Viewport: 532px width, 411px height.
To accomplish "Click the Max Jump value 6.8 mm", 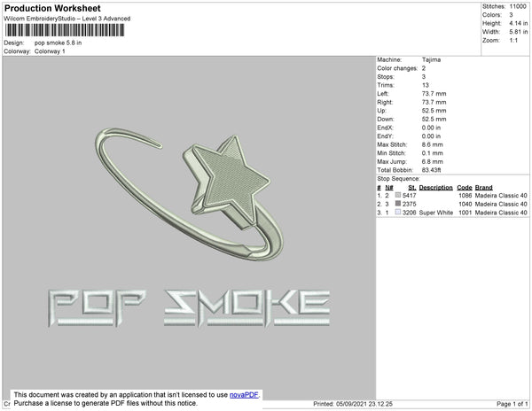I will tap(433, 161).
